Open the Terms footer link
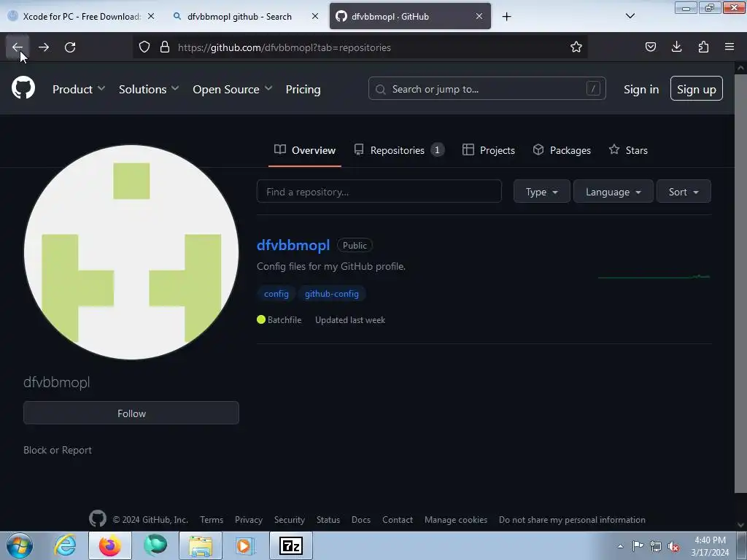 tap(212, 519)
